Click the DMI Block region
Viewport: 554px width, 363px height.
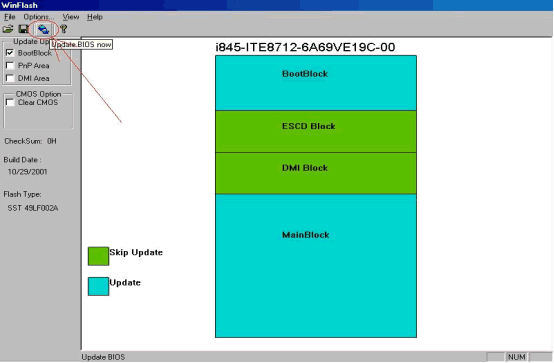coord(316,173)
